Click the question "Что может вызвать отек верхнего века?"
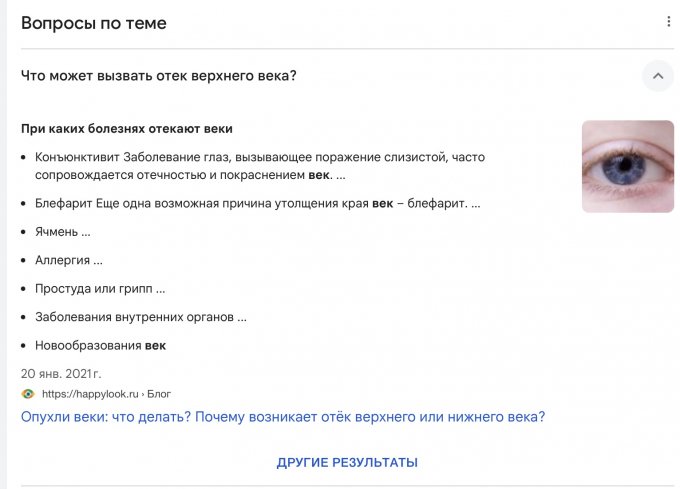 [x=159, y=76]
